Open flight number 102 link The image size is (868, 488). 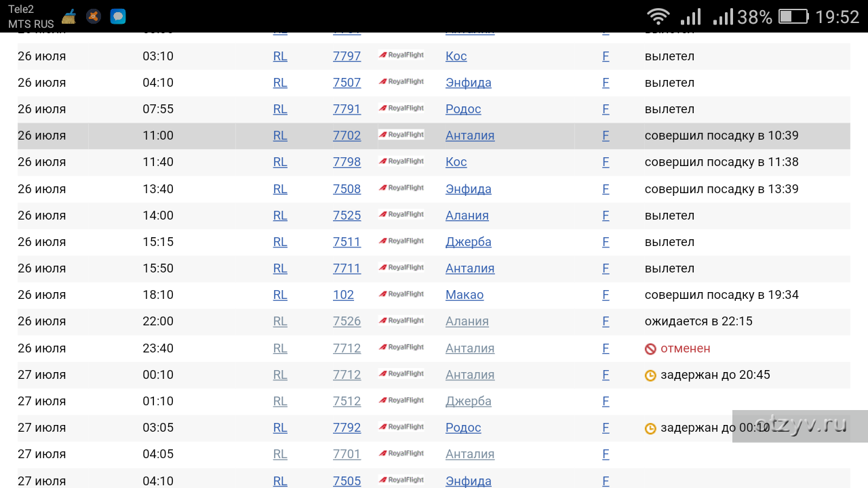343,295
